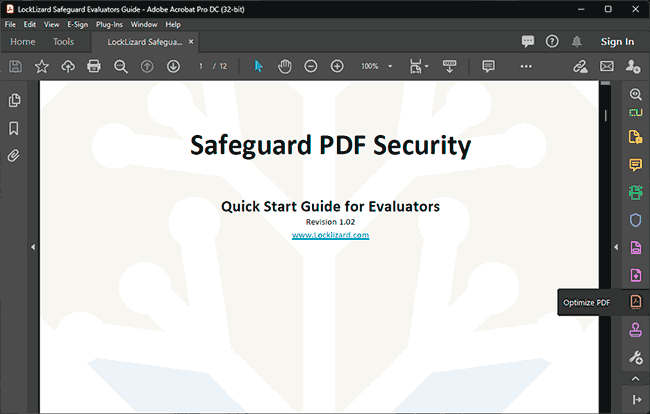Open the More Tools wrench icon

click(x=636, y=357)
